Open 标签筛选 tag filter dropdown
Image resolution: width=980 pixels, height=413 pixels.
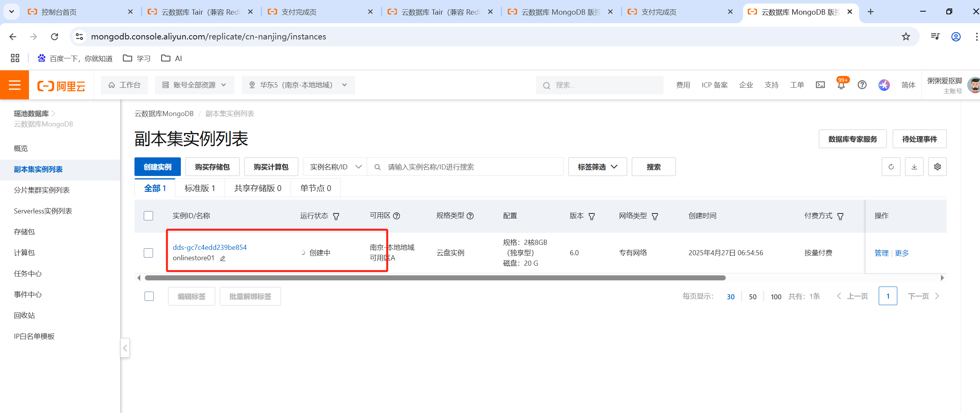[597, 167]
